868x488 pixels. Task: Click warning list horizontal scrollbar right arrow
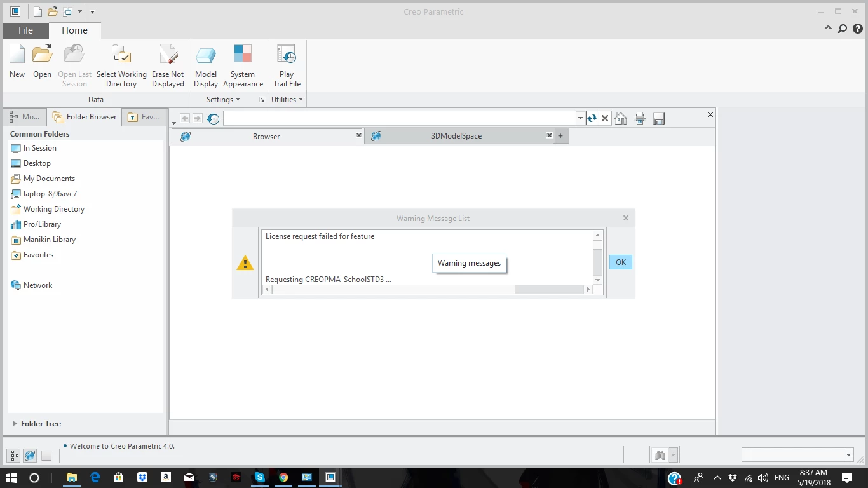588,289
